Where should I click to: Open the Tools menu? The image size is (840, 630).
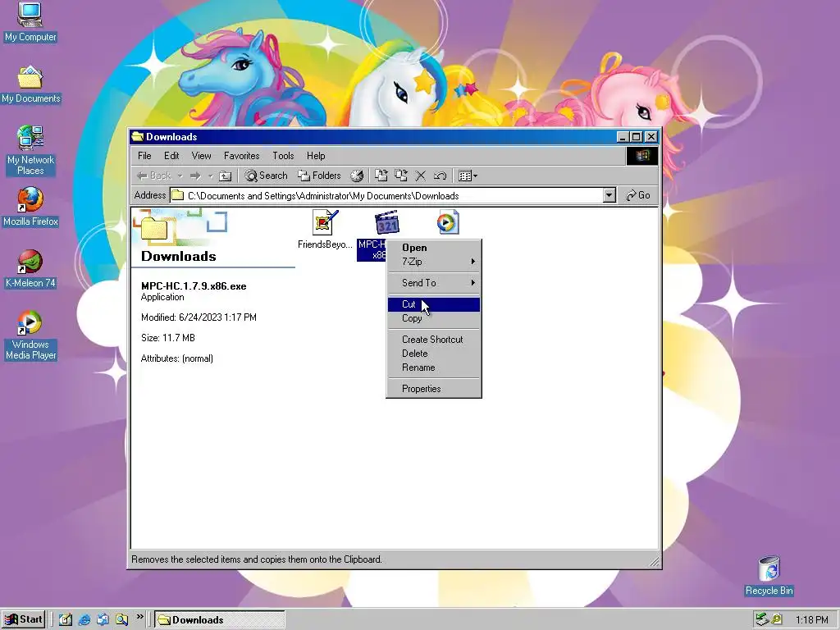283,156
